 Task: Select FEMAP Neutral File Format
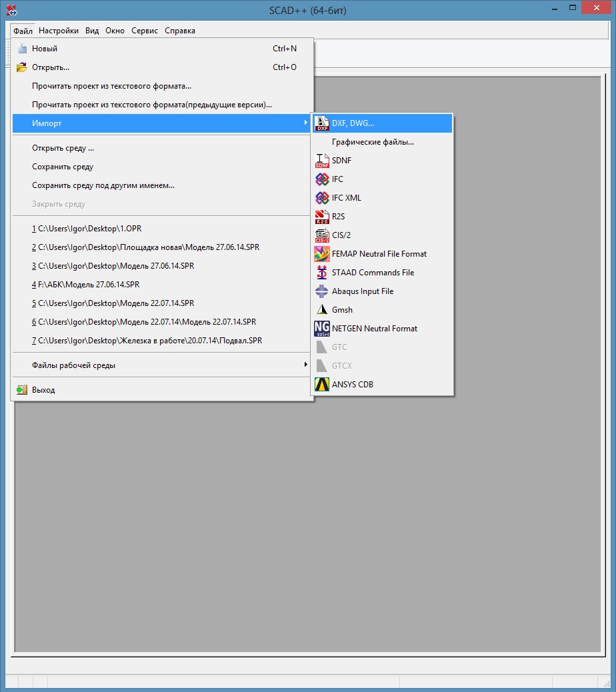383,254
